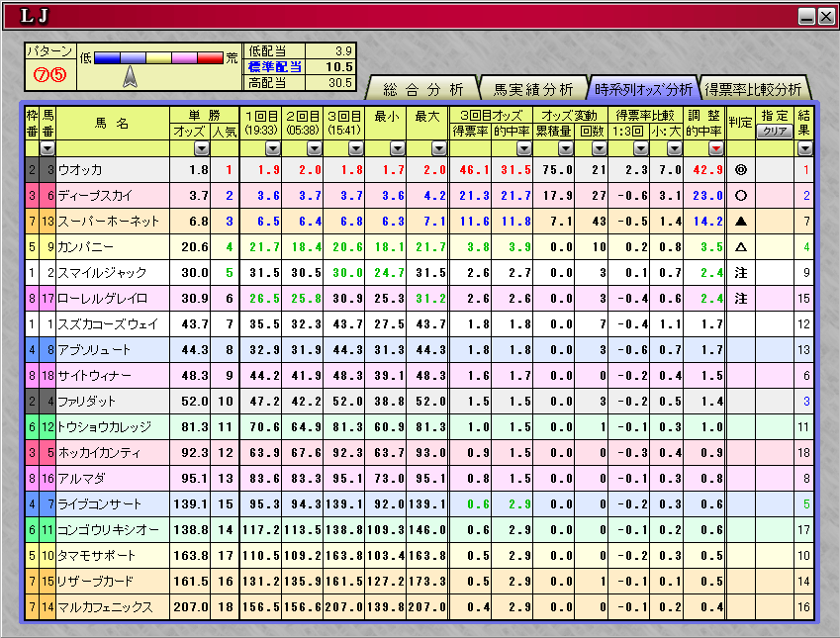This screenshot has width=840, height=638.
Task: Expand the 1:3回 column filter dropdown
Action: [641, 148]
